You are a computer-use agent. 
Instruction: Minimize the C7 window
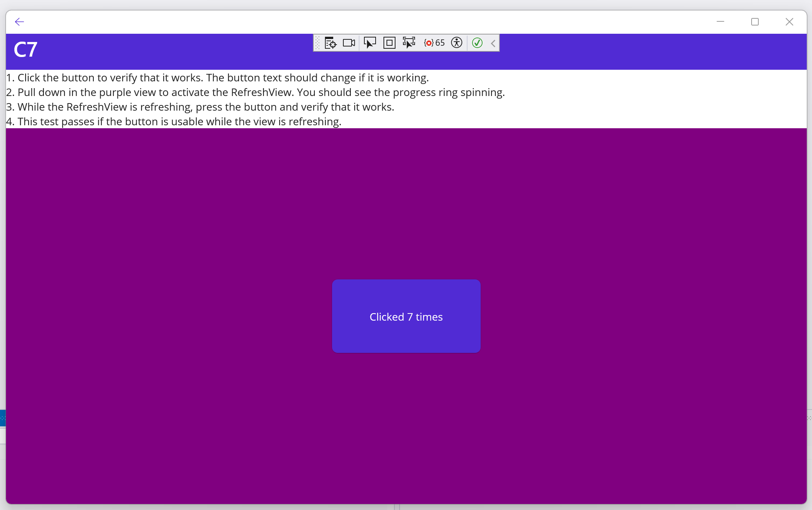(721, 21)
